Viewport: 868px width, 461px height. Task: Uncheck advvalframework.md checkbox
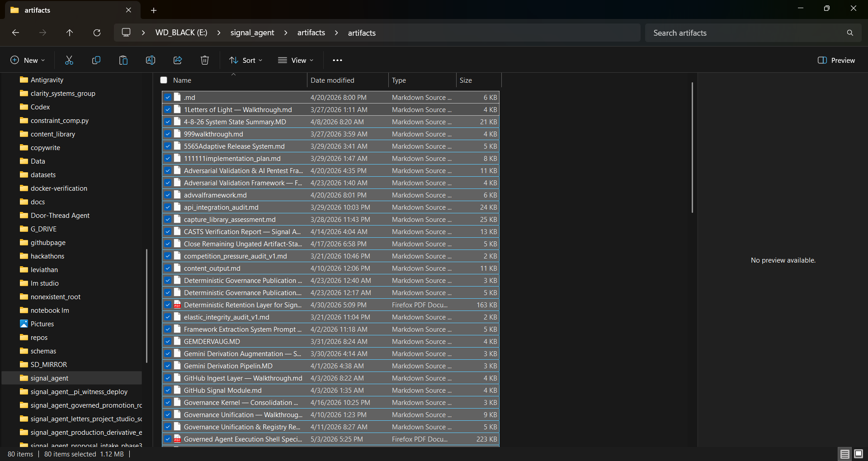[x=167, y=195]
